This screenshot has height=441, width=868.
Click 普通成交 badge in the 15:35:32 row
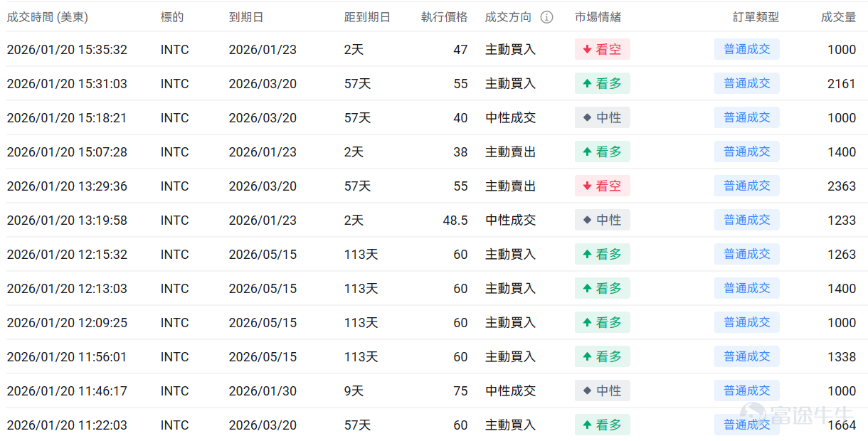coord(747,49)
